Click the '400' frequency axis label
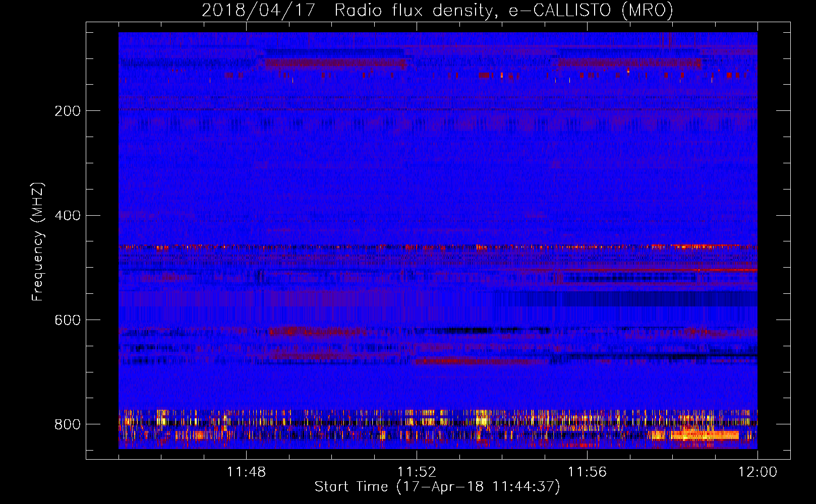Screen dimensions: 816x504 click(68, 216)
